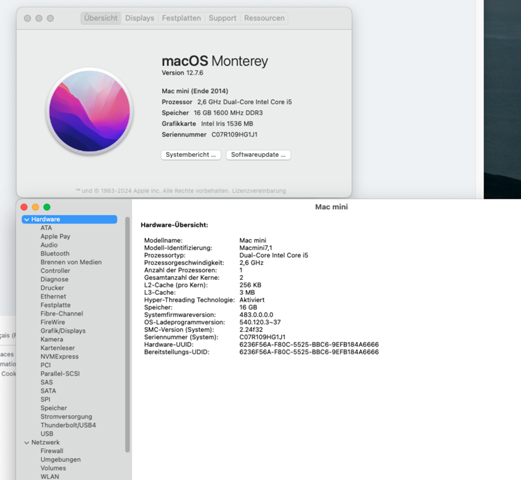Click the L3-Cache value 3 MB
The height and width of the screenshot is (480, 521).
pyautogui.click(x=247, y=293)
